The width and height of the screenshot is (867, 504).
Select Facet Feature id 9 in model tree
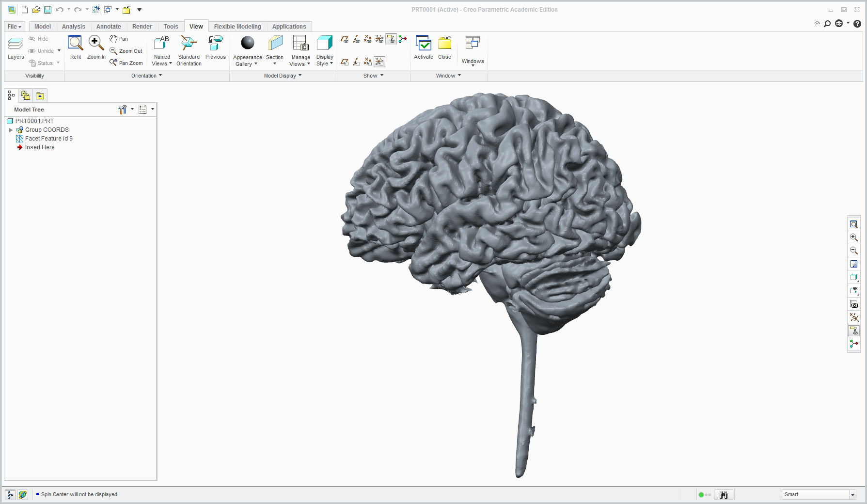(x=48, y=139)
